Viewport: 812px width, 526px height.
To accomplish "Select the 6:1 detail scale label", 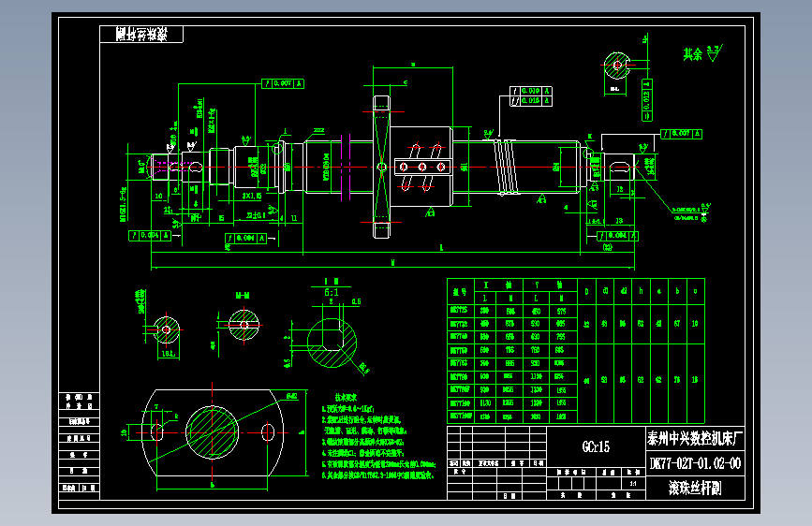I will coord(332,293).
